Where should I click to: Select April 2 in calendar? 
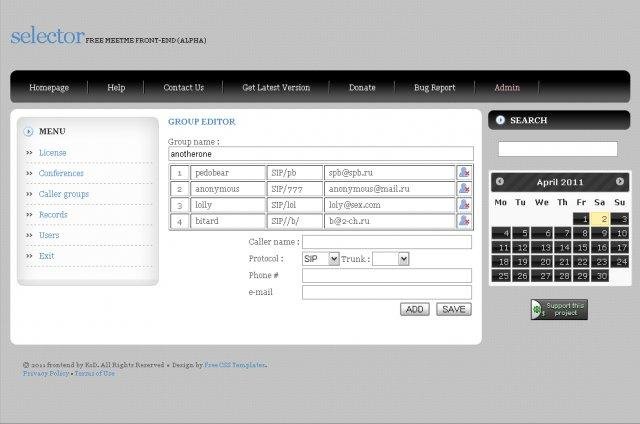click(600, 219)
